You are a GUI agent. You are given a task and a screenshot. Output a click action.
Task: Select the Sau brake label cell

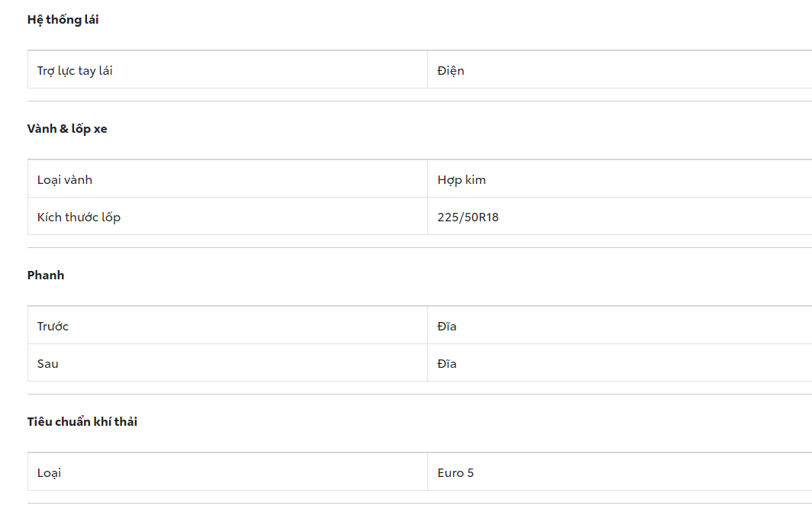(48, 364)
